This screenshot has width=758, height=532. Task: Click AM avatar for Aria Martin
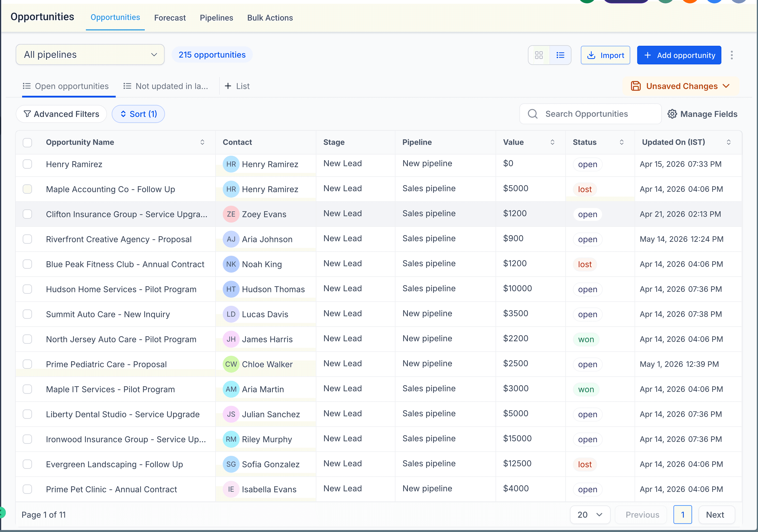pos(231,389)
